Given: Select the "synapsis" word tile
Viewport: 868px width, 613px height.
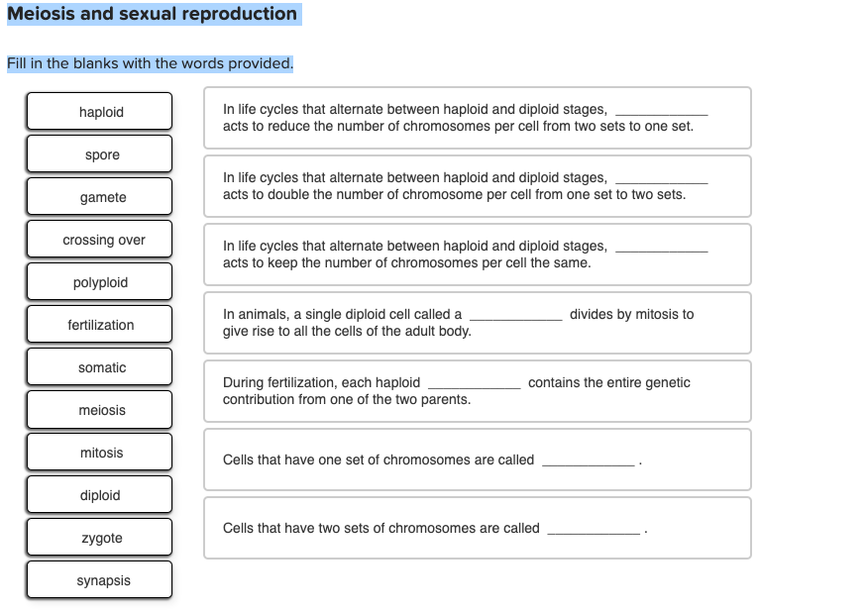Looking at the screenshot, I should [99, 579].
